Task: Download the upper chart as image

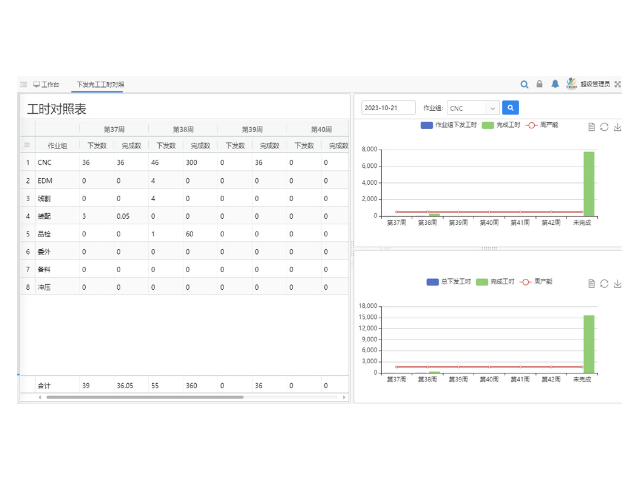Action: 617,127
